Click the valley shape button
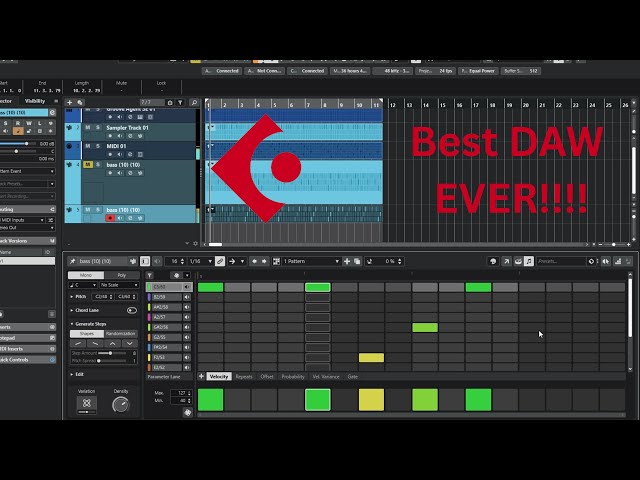Image resolution: width=640 pixels, height=480 pixels. 129,343
